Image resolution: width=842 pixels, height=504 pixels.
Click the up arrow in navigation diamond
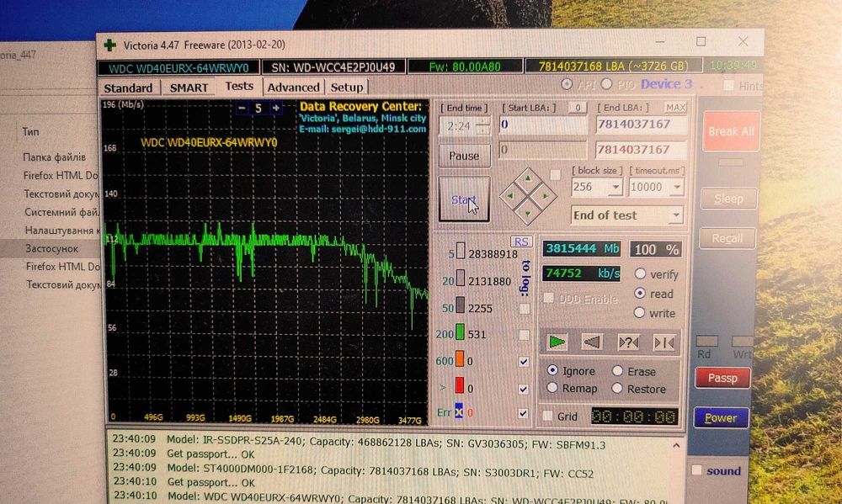point(527,178)
